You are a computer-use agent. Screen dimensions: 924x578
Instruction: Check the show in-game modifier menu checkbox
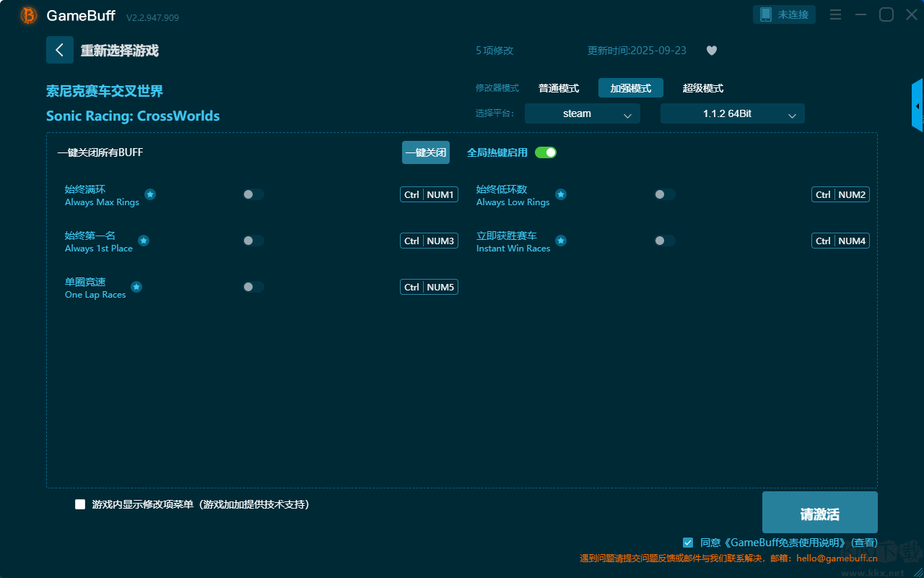[80, 504]
